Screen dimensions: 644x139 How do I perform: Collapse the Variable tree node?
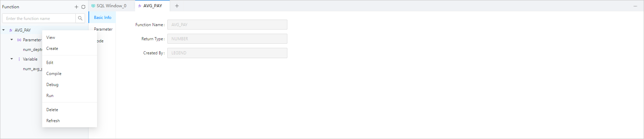(x=12, y=59)
